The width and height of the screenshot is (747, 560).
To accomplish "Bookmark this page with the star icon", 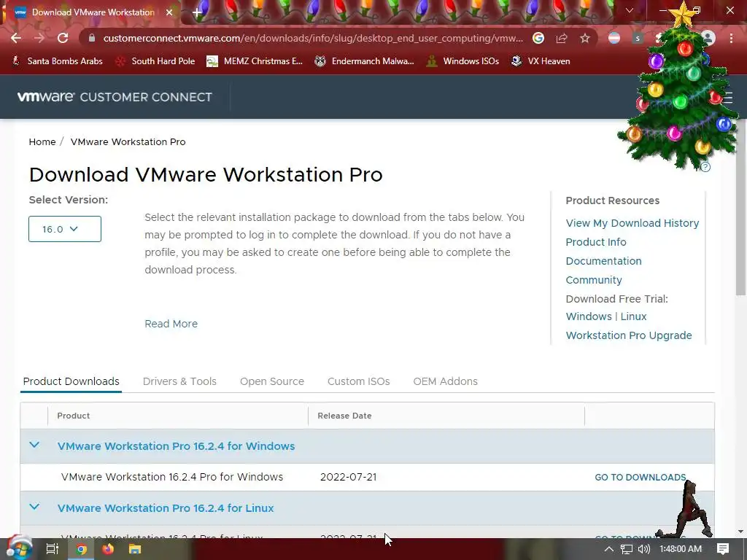I will click(x=585, y=38).
